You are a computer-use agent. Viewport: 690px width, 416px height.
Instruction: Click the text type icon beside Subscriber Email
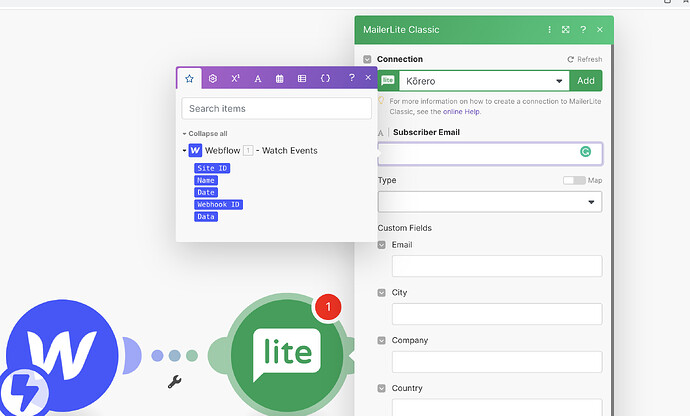click(x=381, y=133)
